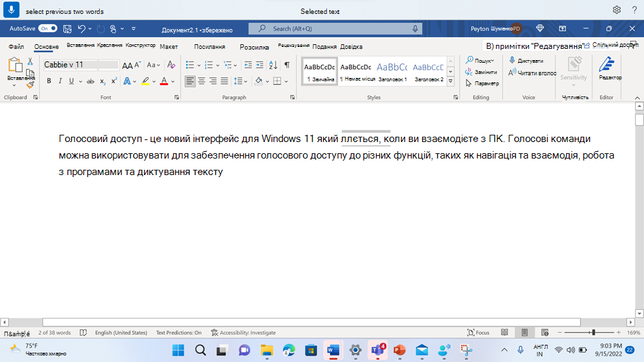644x362 pixels.
Task: Toggle strikethrough formatting
Action: point(90,81)
